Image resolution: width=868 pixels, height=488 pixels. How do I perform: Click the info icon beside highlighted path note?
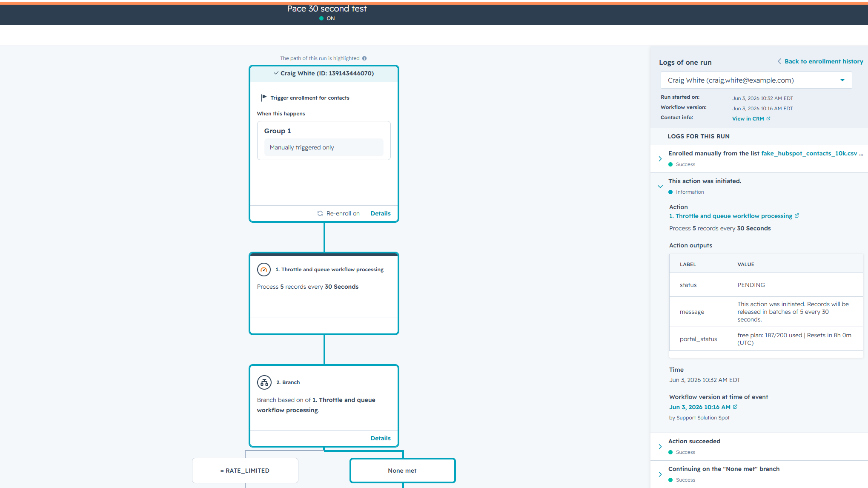[364, 58]
